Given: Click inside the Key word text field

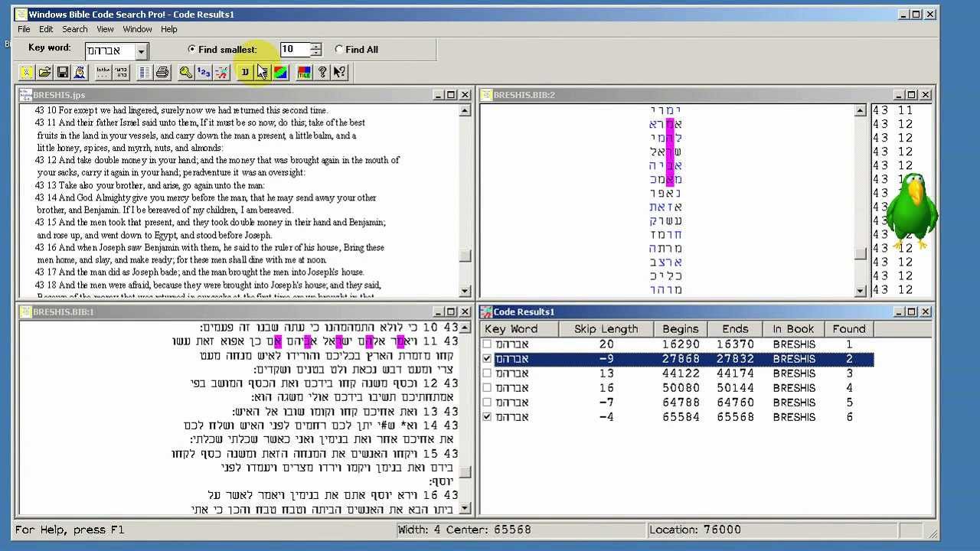Looking at the screenshot, I should [110, 51].
